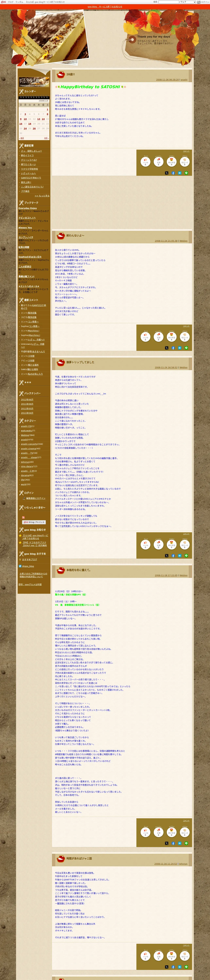Open the VS嵐 新春最強王者決定戦スペシャル green link
The width and height of the screenshot is (210, 980).
click(77, 605)
